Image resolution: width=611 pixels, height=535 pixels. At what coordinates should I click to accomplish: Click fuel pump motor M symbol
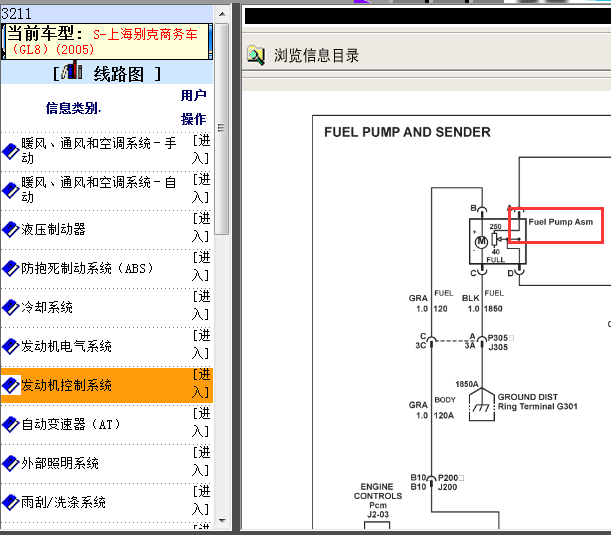pyautogui.click(x=481, y=242)
